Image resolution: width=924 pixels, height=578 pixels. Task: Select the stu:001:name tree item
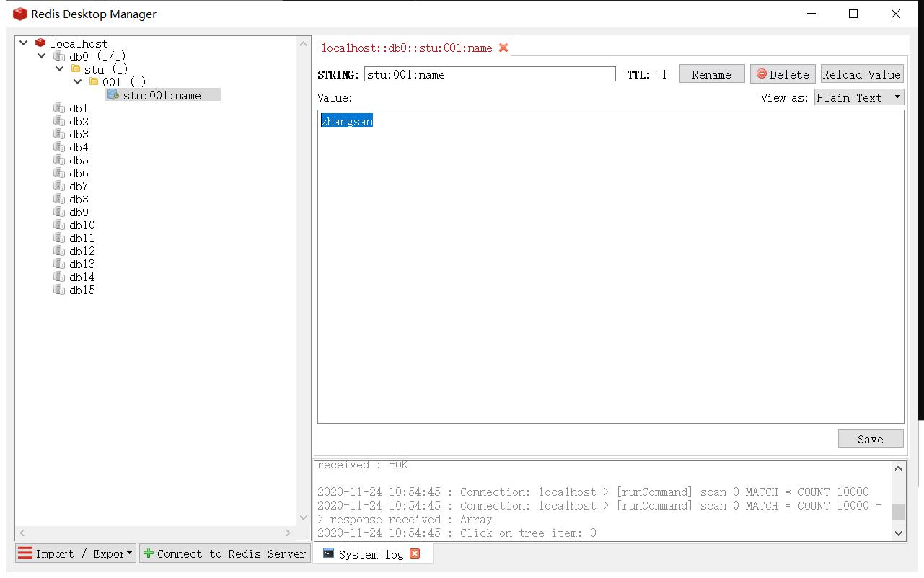point(162,95)
